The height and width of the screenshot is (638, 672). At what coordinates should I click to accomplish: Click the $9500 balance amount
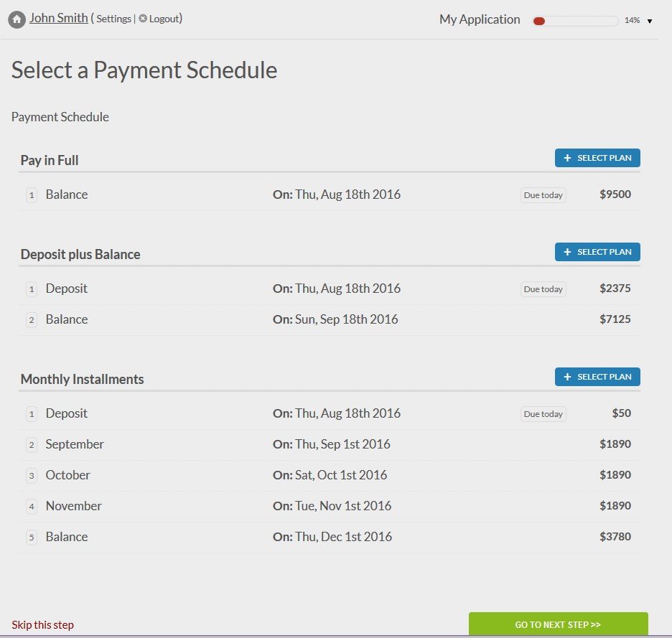pos(615,194)
